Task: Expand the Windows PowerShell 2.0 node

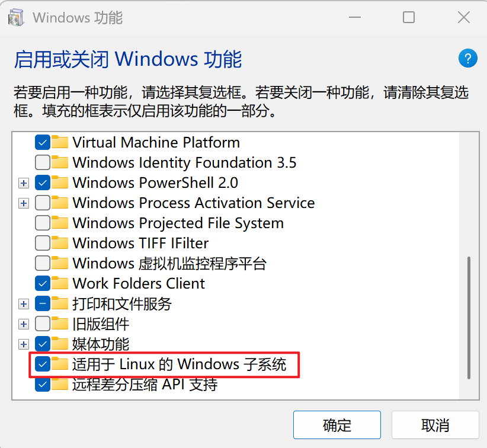Action: click(24, 183)
